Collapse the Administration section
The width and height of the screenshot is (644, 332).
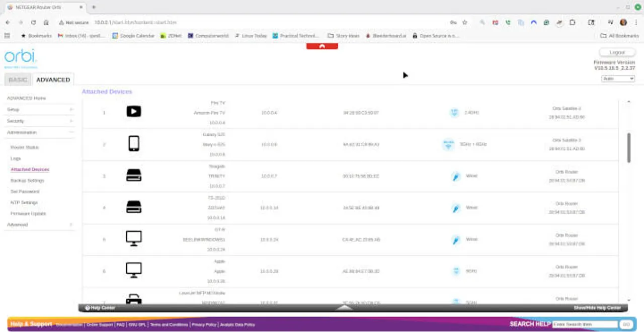39,132
